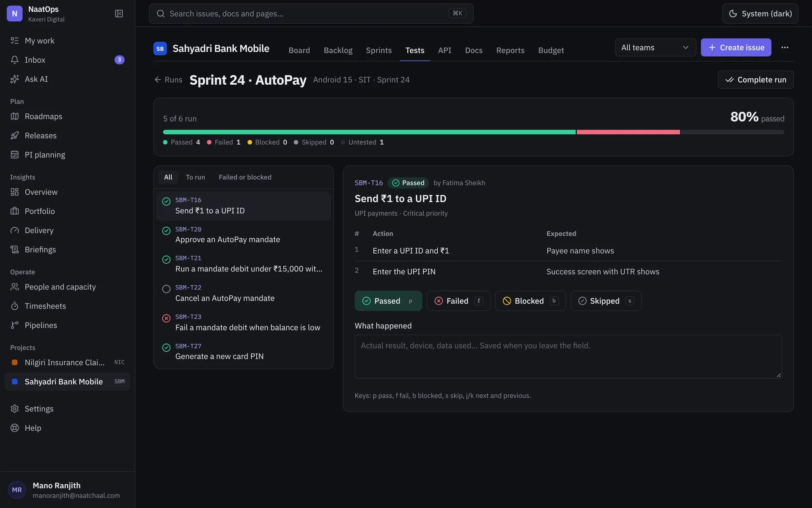The width and height of the screenshot is (812, 508).
Task: Click the green passed progress bar segment
Action: 369,132
